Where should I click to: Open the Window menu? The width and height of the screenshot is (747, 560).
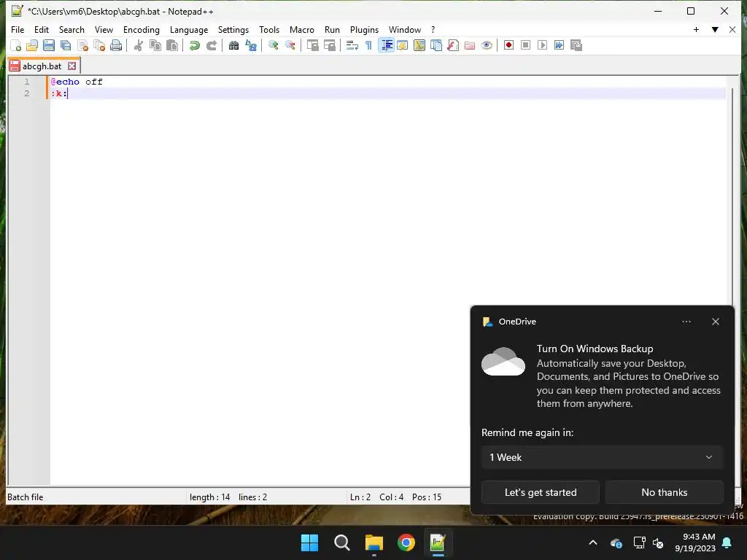pyautogui.click(x=404, y=29)
